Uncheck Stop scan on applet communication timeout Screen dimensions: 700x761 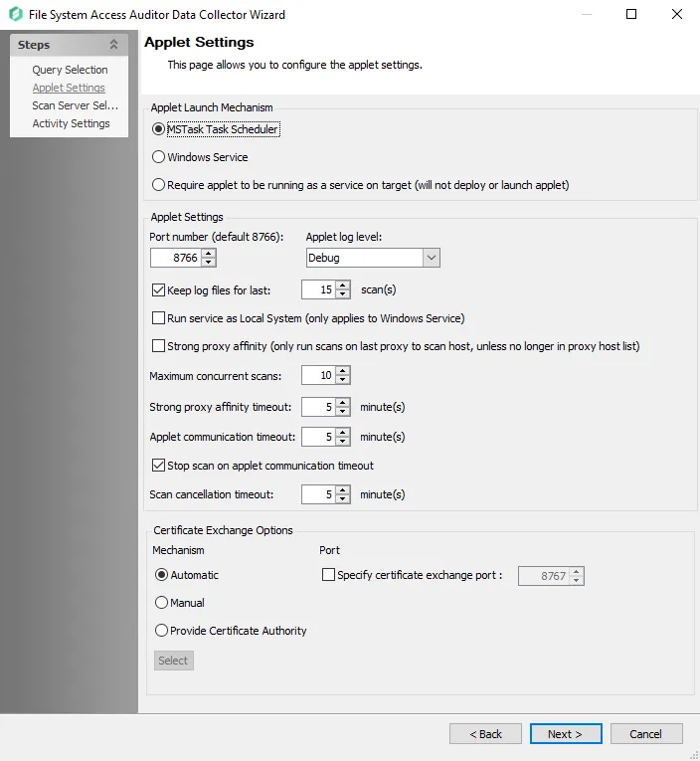158,465
